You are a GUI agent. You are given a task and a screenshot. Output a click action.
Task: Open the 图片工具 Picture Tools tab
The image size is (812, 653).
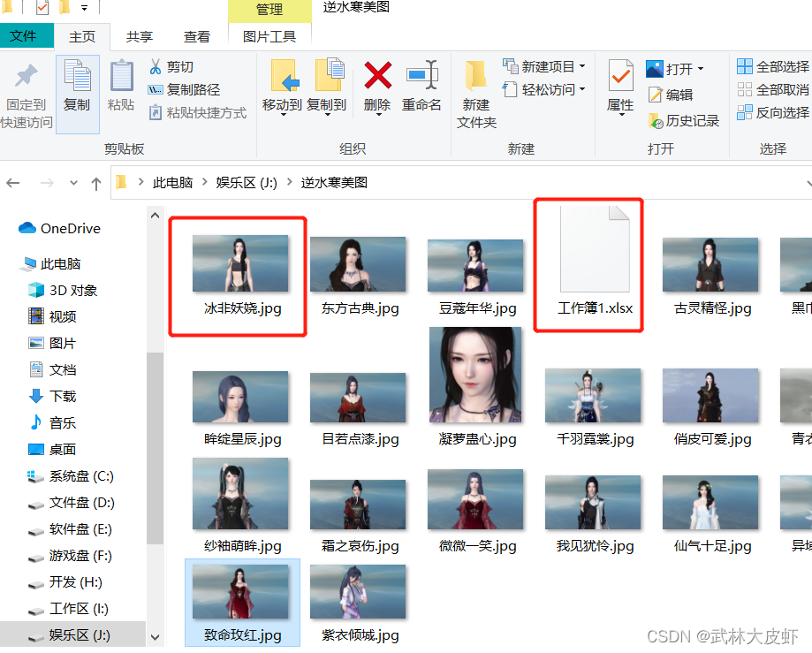click(269, 37)
